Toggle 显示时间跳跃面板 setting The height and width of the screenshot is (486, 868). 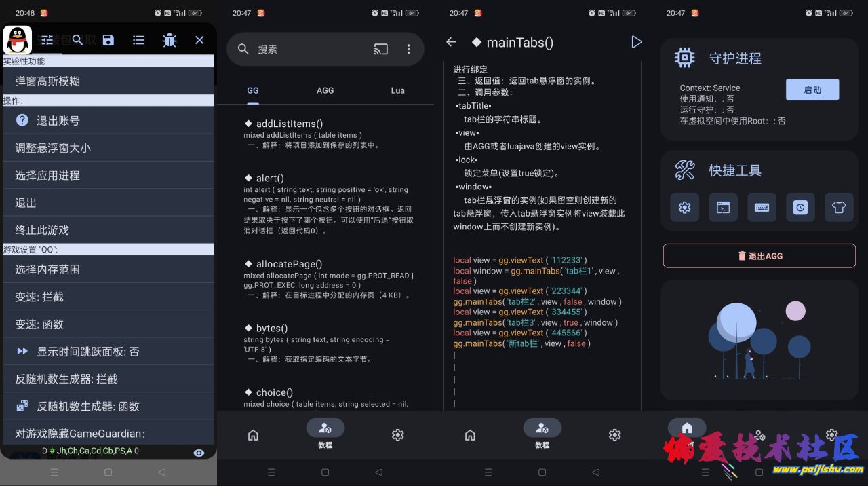108,352
